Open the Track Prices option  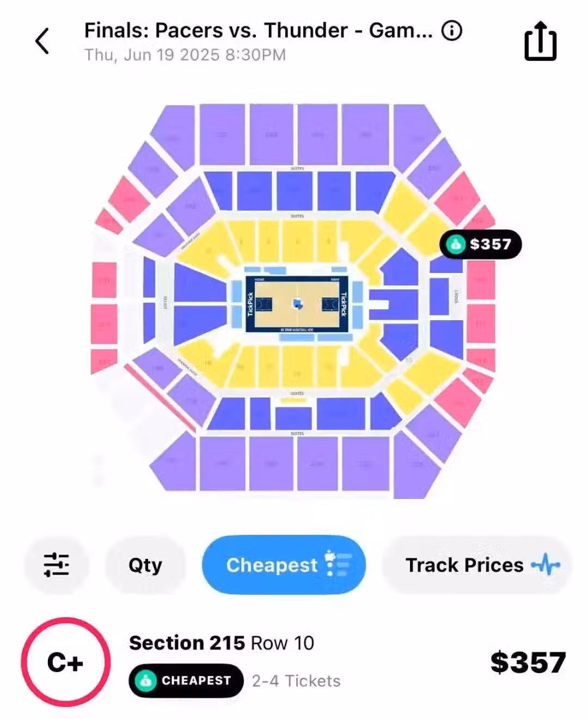477,565
